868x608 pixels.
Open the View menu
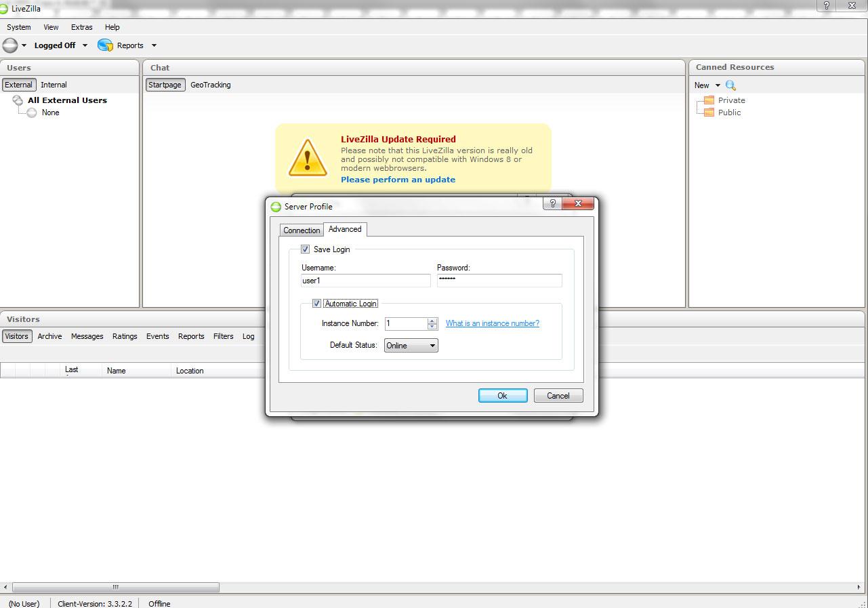(51, 27)
